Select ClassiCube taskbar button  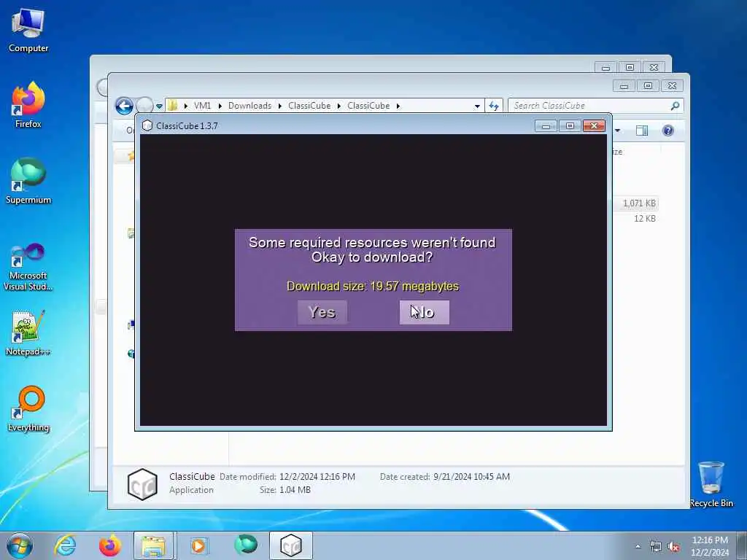point(290,545)
